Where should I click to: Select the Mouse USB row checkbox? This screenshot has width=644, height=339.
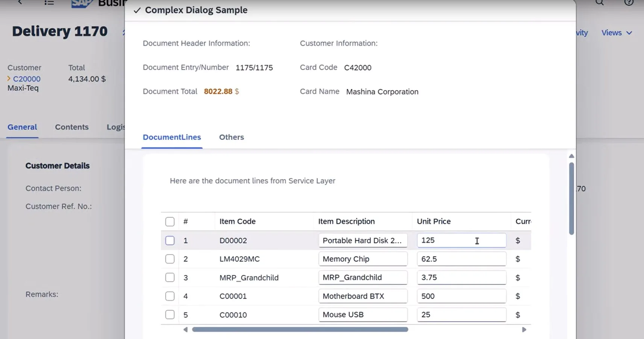170,315
